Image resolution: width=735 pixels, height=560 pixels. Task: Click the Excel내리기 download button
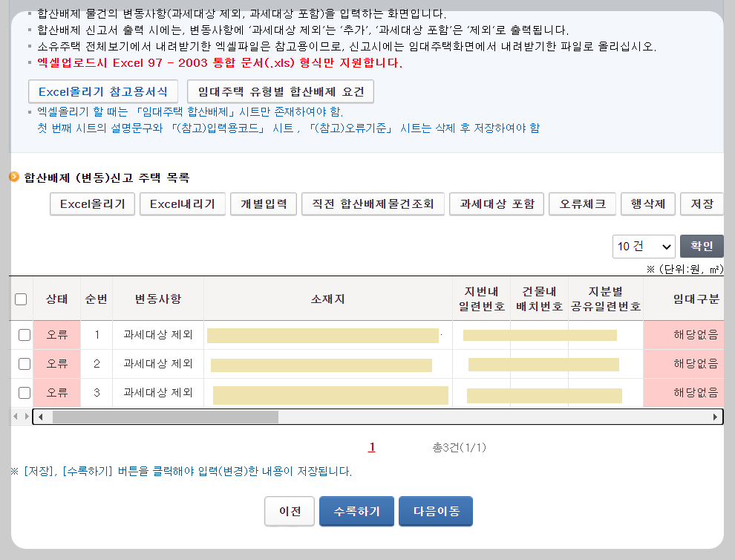183,204
